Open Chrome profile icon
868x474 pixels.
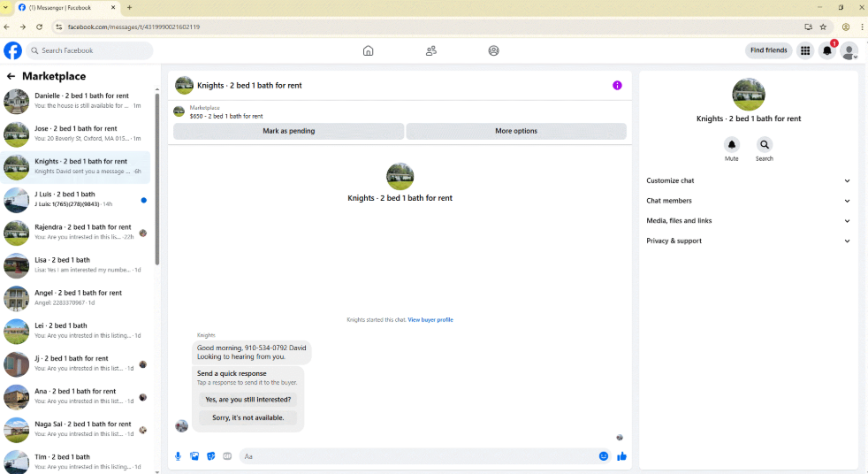(846, 27)
